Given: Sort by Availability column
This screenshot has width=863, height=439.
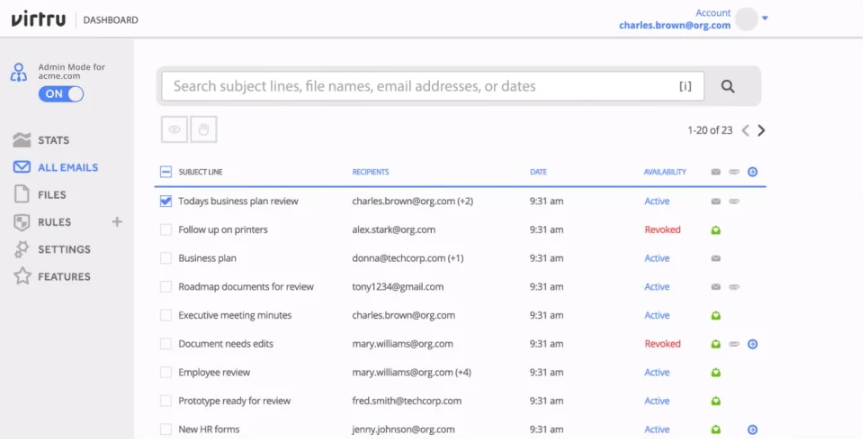Looking at the screenshot, I should pyautogui.click(x=665, y=172).
